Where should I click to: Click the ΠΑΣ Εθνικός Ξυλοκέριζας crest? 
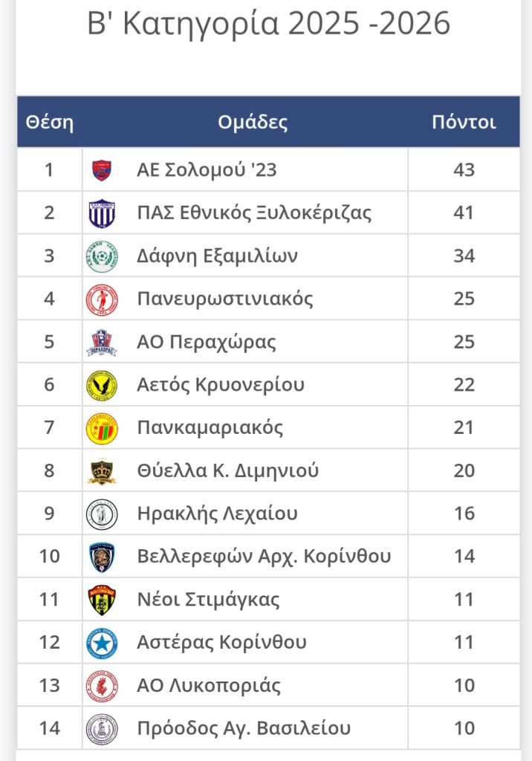click(x=102, y=213)
